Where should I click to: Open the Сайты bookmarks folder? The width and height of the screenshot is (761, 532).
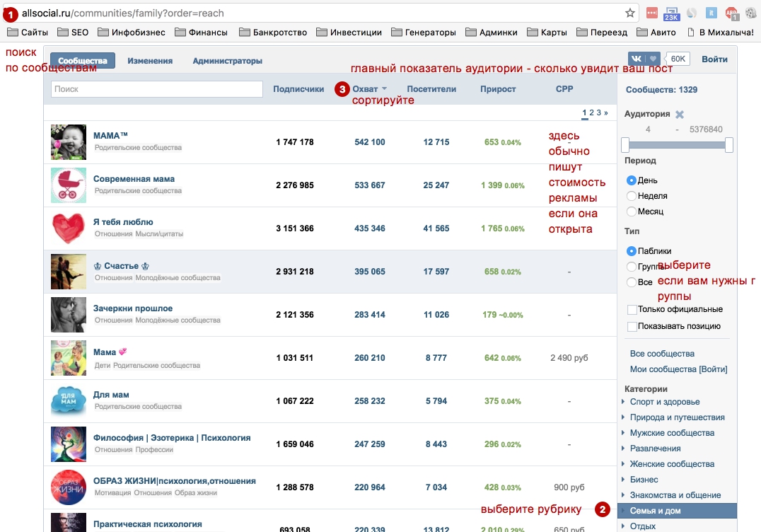tap(28, 33)
